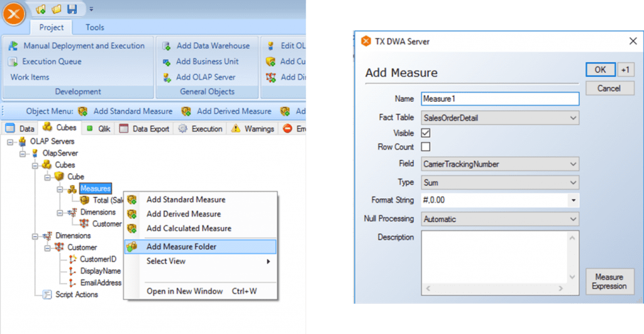
Task: Collapse the Measures tree node
Action: pos(60,189)
